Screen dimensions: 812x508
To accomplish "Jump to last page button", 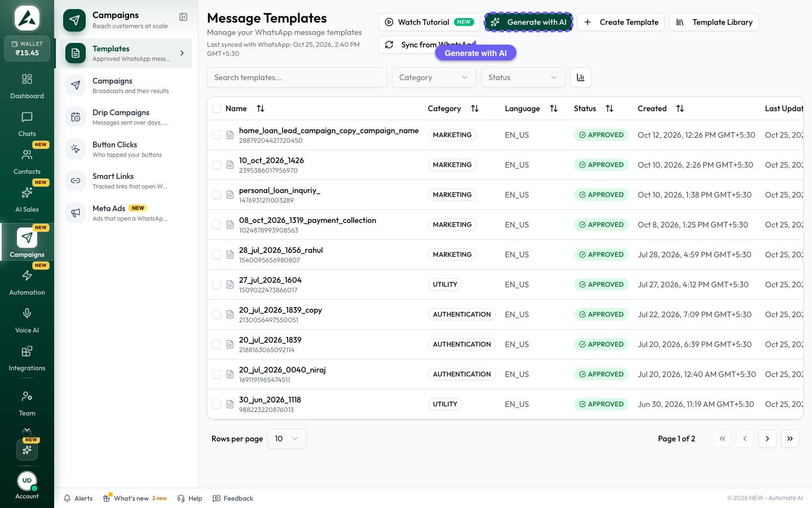I will click(x=790, y=439).
